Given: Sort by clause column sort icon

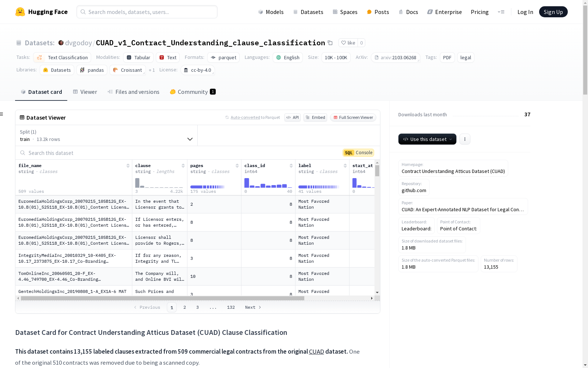Looking at the screenshot, I should 183,166.
